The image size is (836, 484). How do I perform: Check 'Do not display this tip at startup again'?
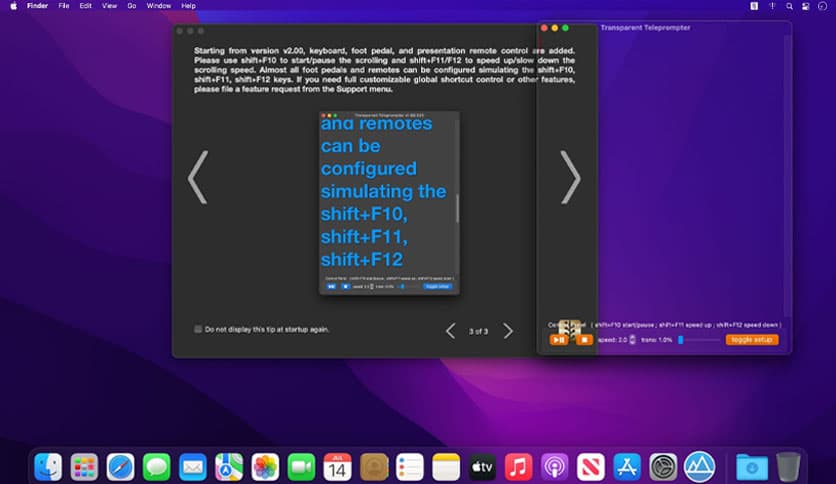coord(198,329)
